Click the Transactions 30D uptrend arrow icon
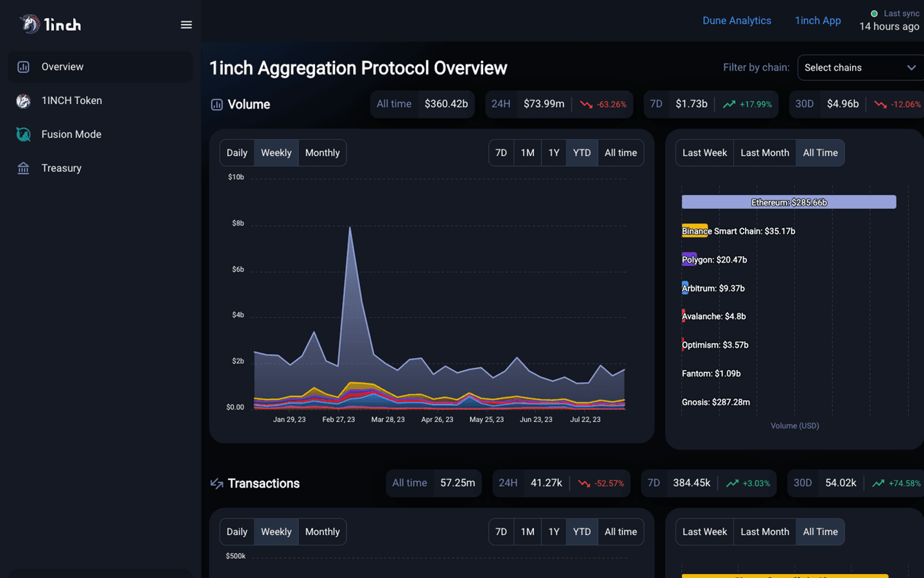The width and height of the screenshot is (924, 578). [x=878, y=483]
